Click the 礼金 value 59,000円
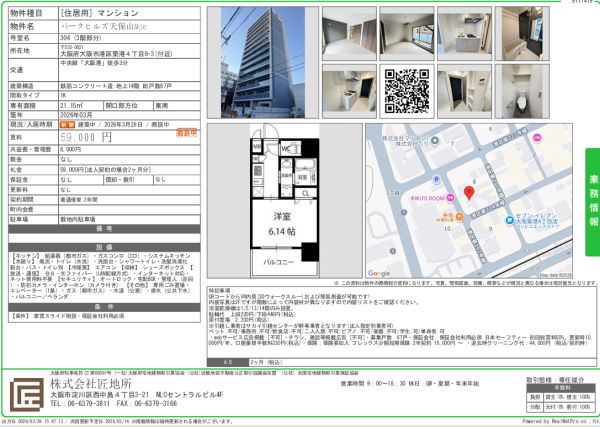This screenshot has width=600, height=427. [106, 169]
